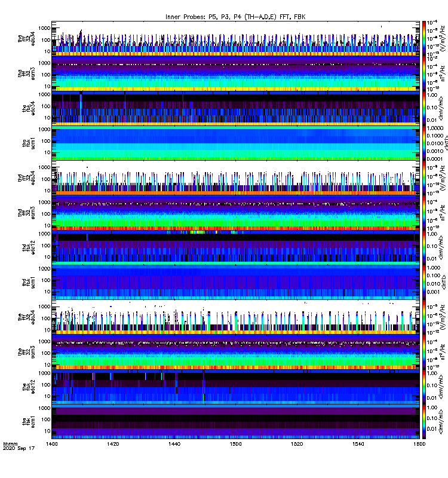Click the color bar beside tha fbk scm1 panel
The image size is (448, 478).
pos(424,143)
